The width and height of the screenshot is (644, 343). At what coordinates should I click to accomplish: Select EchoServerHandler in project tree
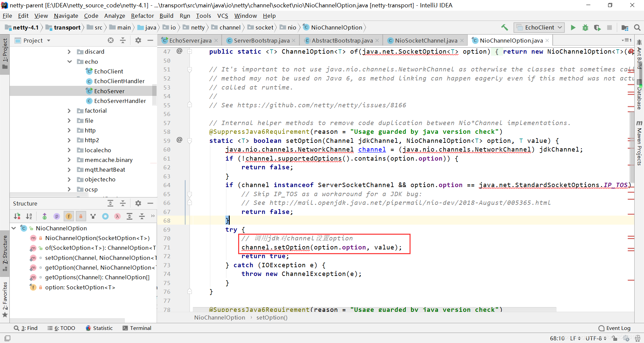pyautogui.click(x=120, y=101)
